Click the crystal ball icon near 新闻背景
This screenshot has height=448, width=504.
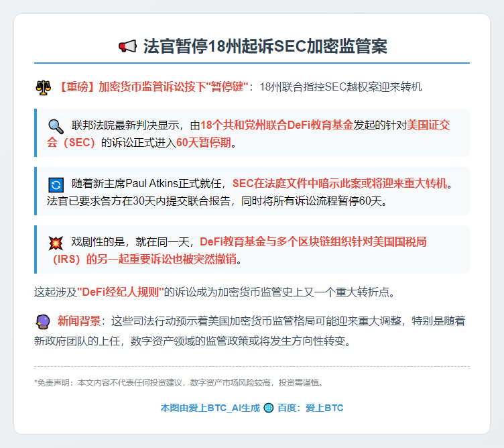point(43,322)
